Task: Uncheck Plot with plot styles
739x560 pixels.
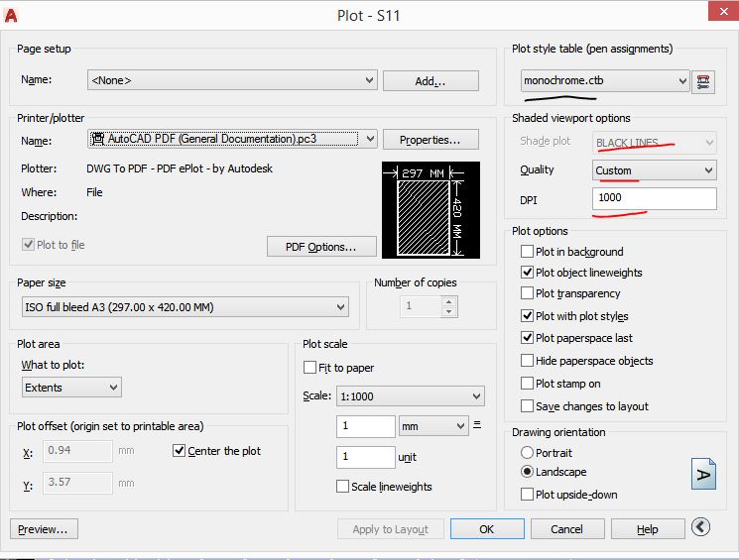Action: pos(527,315)
